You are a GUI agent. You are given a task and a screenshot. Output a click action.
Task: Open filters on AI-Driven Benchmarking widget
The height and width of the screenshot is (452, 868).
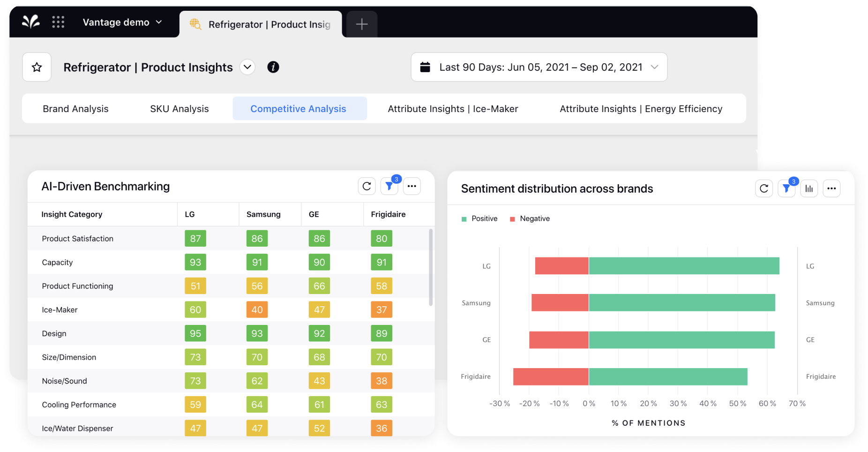[389, 186]
